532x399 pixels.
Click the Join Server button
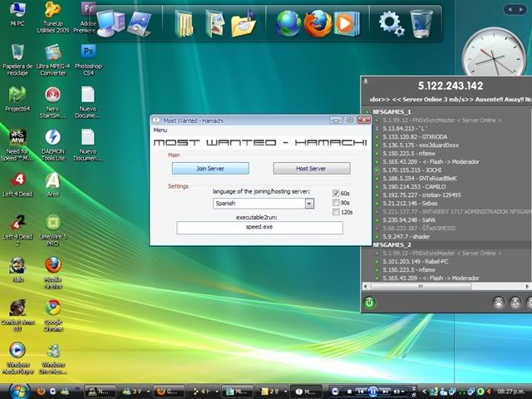click(210, 168)
